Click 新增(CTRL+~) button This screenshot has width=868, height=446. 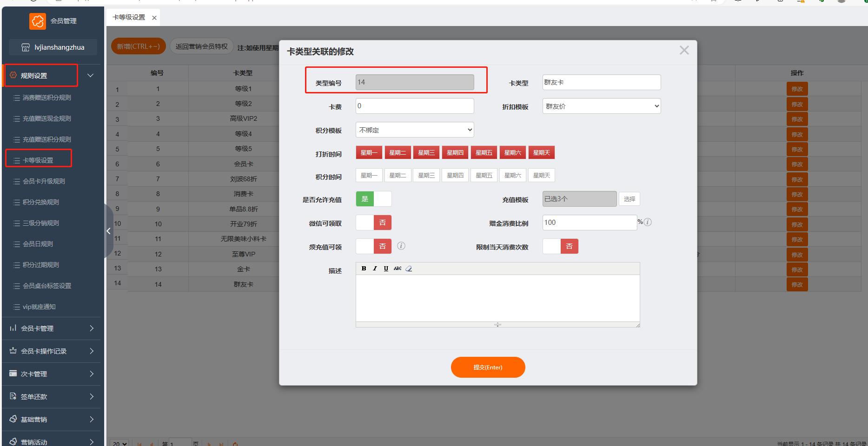138,46
